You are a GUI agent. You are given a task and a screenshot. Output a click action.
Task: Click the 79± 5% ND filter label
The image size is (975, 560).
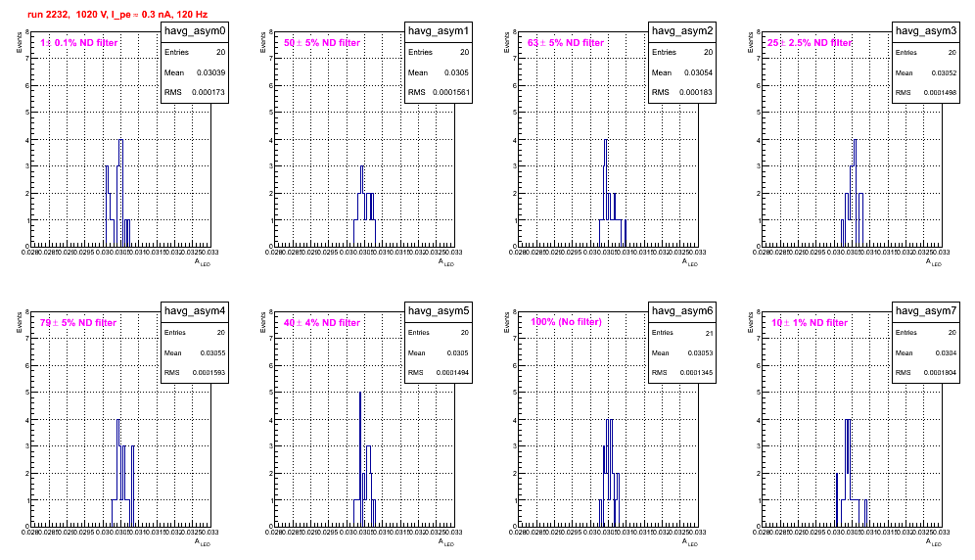(78, 322)
